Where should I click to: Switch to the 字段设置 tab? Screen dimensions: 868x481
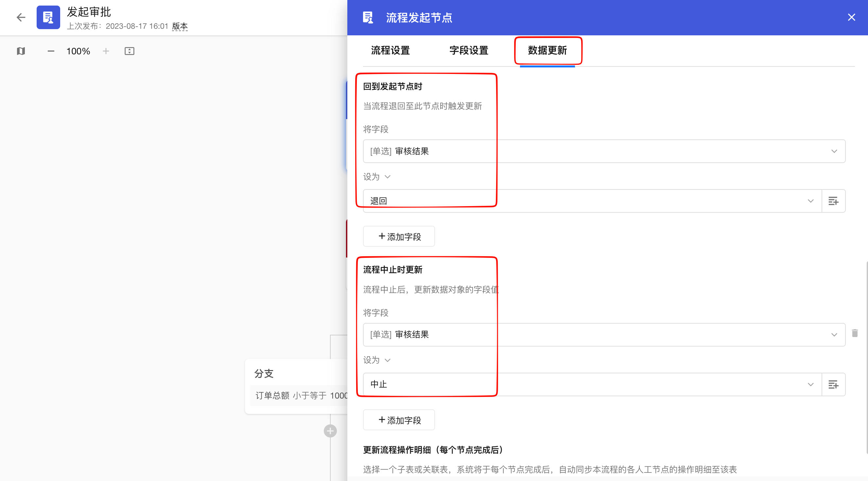(469, 51)
